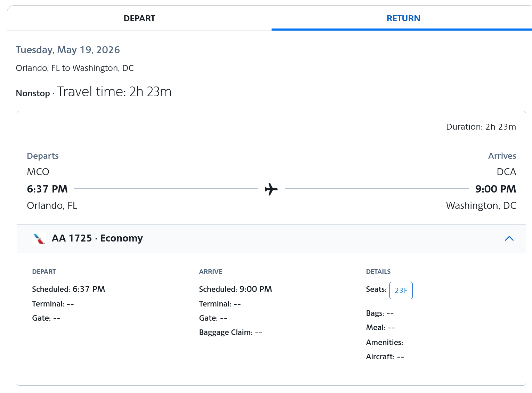This screenshot has height=393, width=532.
Task: Click the MCO departure airport code
Action: pyautogui.click(x=38, y=172)
